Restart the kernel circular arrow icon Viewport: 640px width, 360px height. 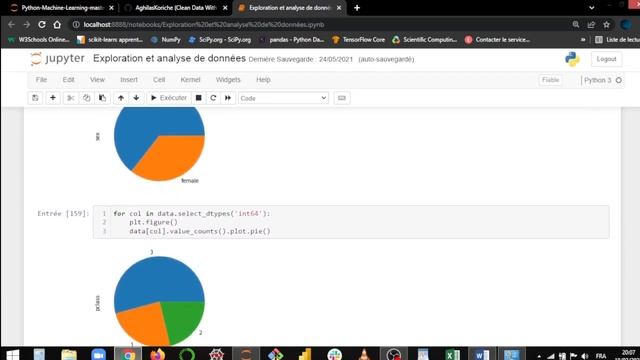coord(213,98)
